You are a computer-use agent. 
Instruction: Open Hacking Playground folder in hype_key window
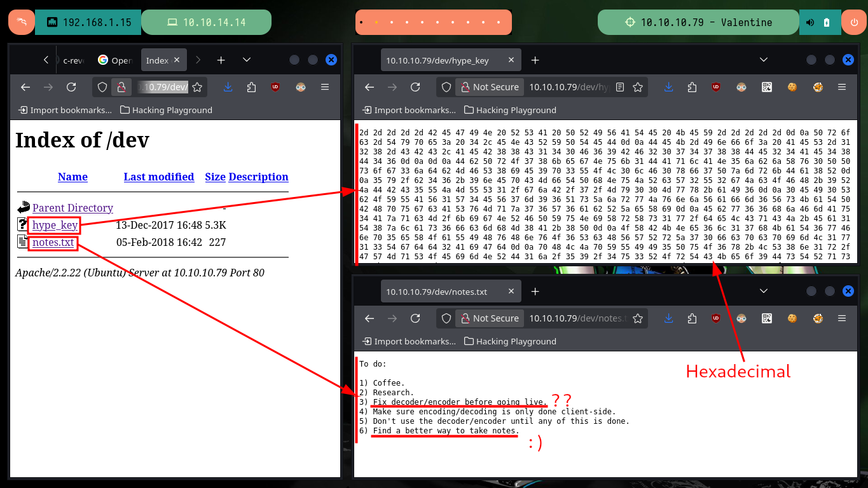[x=510, y=110]
